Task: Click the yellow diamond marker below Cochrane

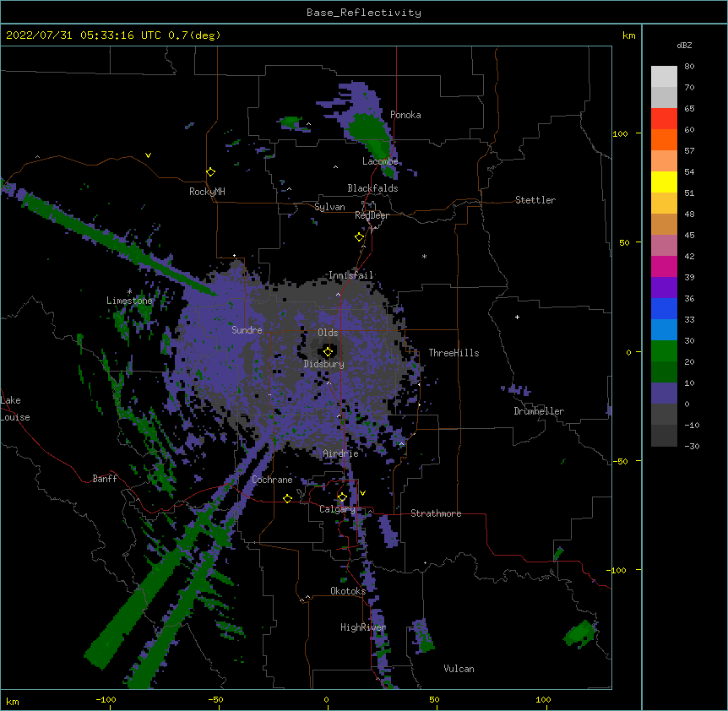Action: (x=287, y=498)
